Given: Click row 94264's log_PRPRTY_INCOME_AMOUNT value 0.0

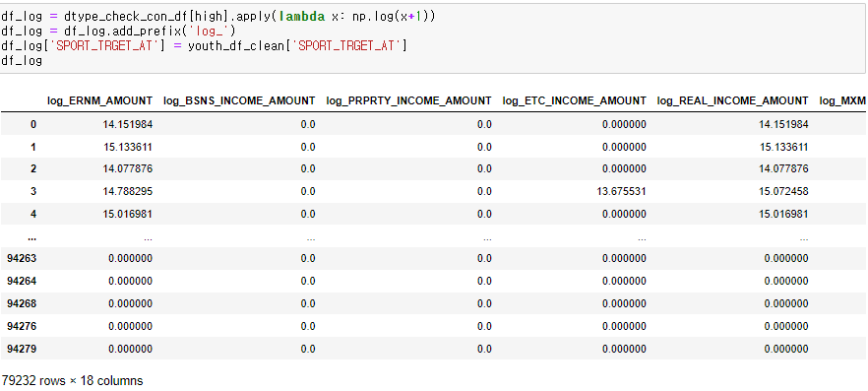Looking at the screenshot, I should (484, 281).
